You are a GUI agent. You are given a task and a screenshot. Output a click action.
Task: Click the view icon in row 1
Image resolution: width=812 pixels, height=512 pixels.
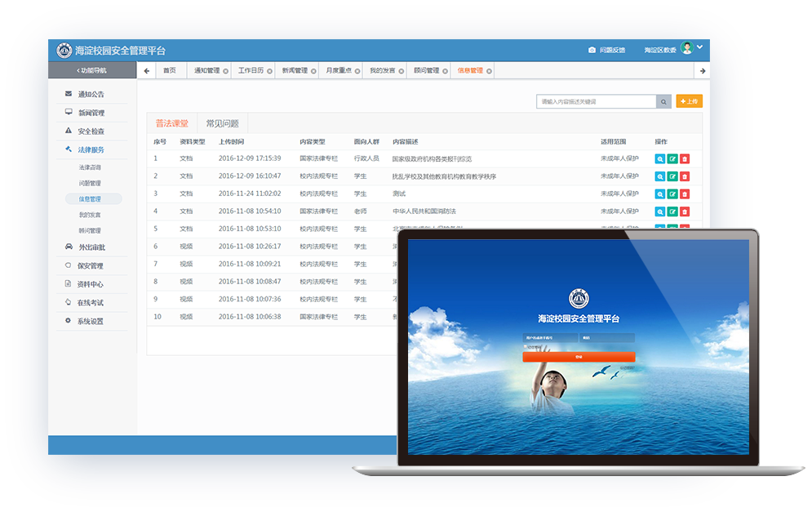[x=659, y=158]
